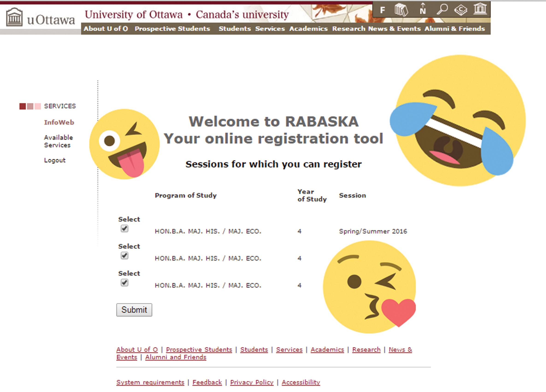Click footer Research link
Image resolution: width=546 pixels, height=392 pixels.
(366, 349)
